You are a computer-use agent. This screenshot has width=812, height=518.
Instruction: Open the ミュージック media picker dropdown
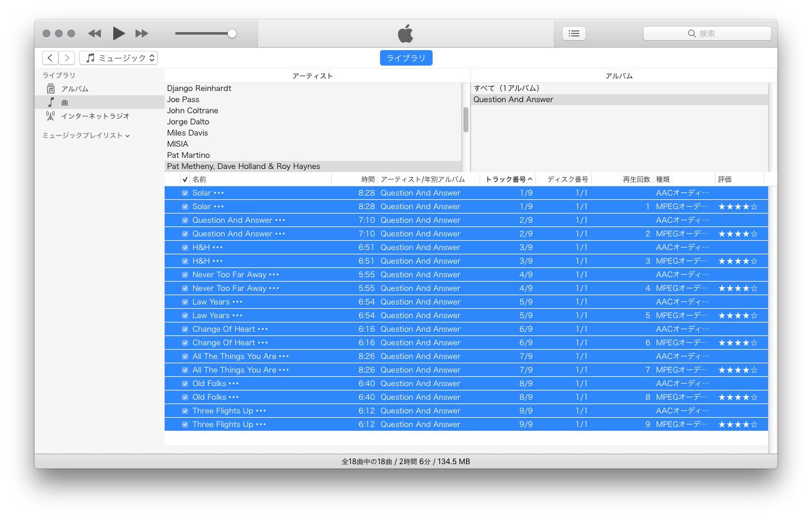click(119, 58)
